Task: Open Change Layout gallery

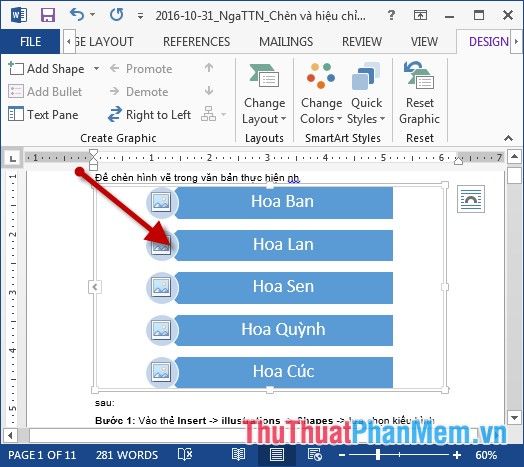Action: pos(264,94)
